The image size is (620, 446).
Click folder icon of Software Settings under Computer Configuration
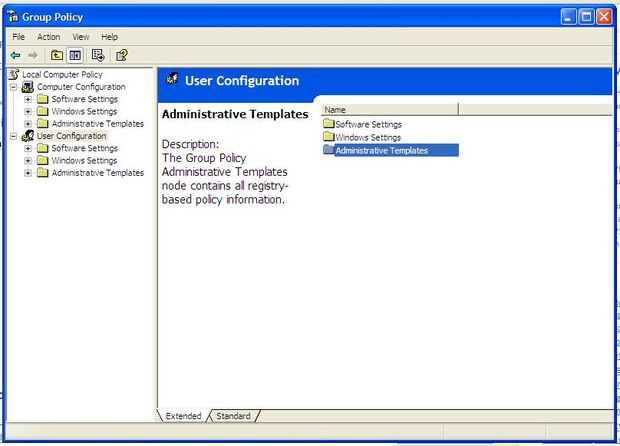(42, 99)
